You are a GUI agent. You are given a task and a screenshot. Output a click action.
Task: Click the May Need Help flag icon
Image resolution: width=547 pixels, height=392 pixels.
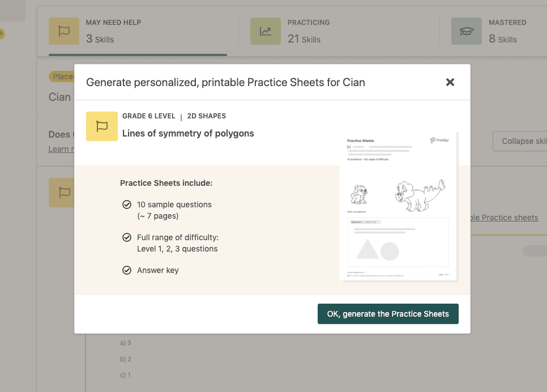pyautogui.click(x=64, y=31)
